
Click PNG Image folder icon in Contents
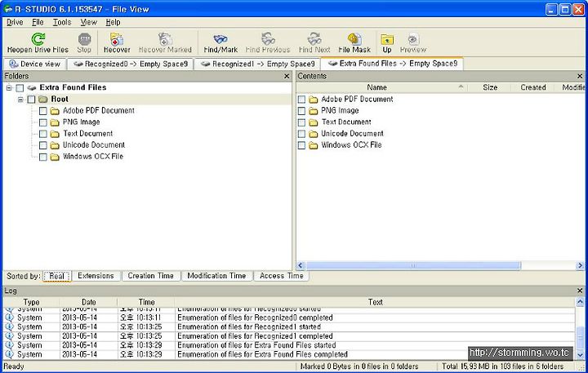tap(314, 111)
